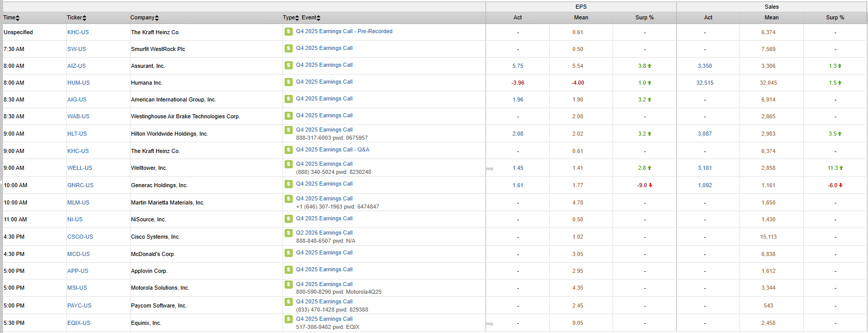
Task: Open the KHC-US ticker in Unspecified row
Action: [78, 32]
